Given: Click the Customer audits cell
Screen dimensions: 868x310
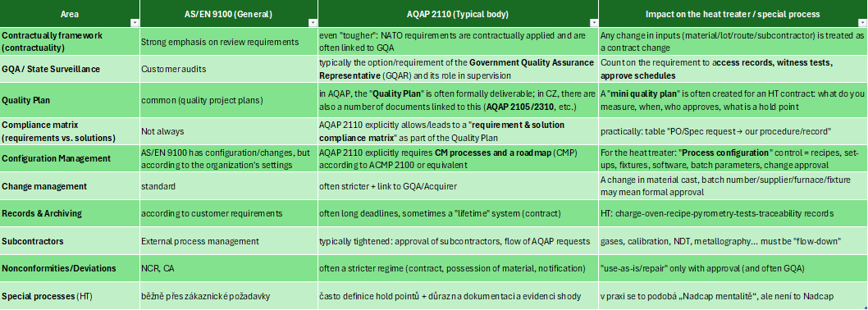Looking at the screenshot, I should click(229, 69).
